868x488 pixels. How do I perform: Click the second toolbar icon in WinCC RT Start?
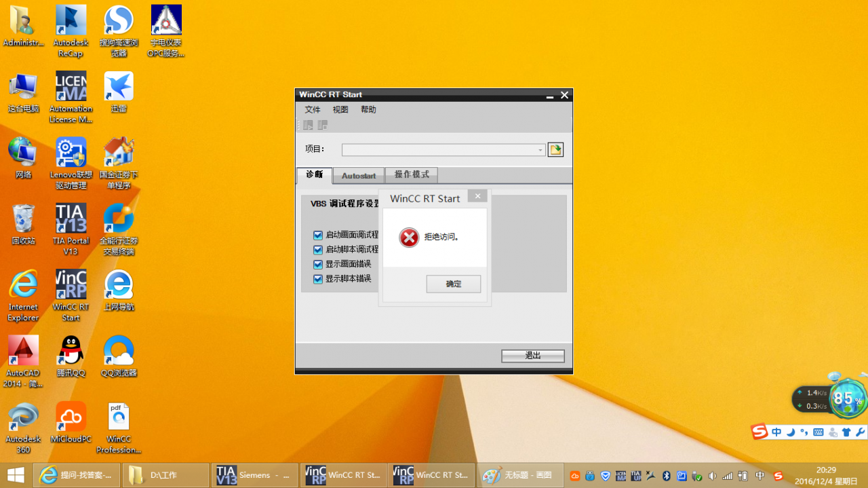pos(323,125)
